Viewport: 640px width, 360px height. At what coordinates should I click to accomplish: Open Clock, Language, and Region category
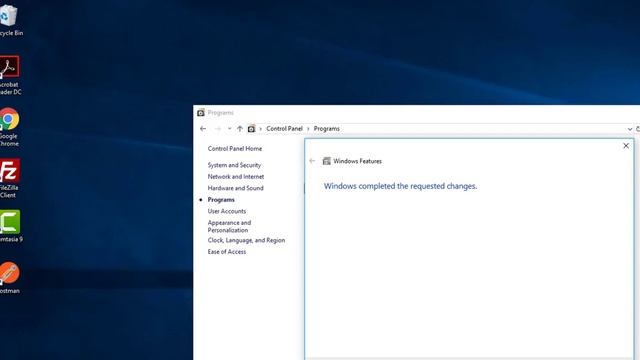[x=247, y=240]
